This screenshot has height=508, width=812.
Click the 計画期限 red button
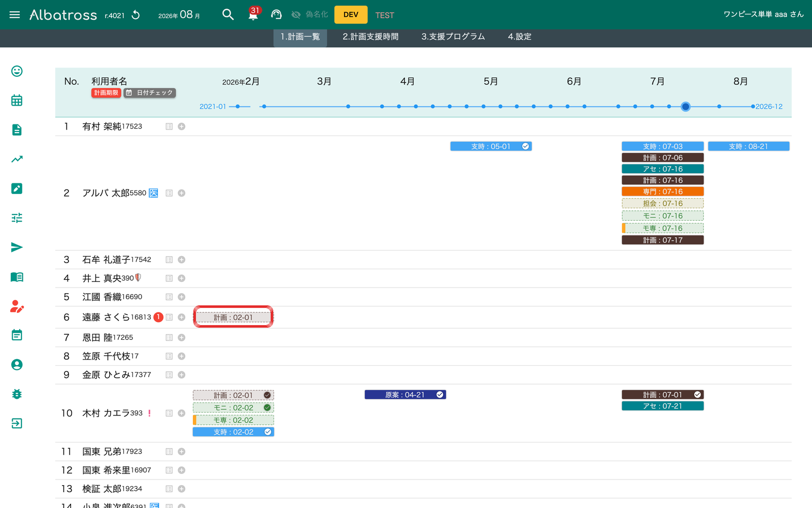click(106, 93)
